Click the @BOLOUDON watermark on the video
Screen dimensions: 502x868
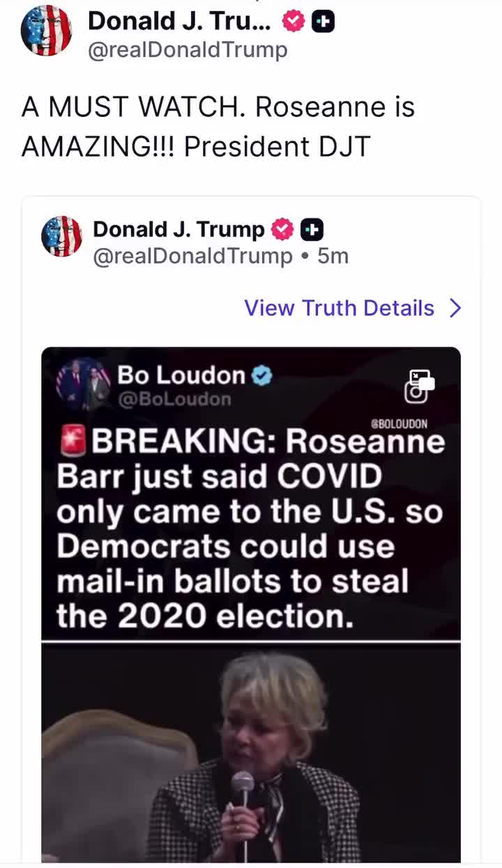click(400, 424)
